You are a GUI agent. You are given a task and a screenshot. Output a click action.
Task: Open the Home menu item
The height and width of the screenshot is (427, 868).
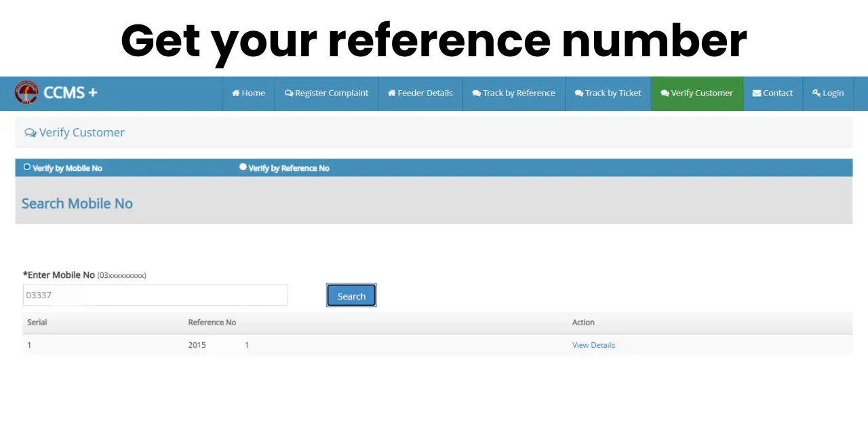pyautogui.click(x=248, y=93)
